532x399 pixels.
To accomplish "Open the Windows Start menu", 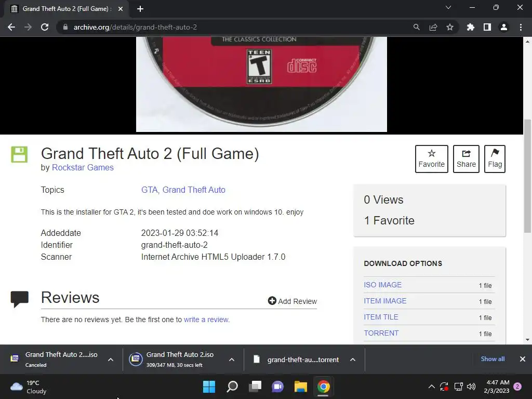I will (209, 387).
